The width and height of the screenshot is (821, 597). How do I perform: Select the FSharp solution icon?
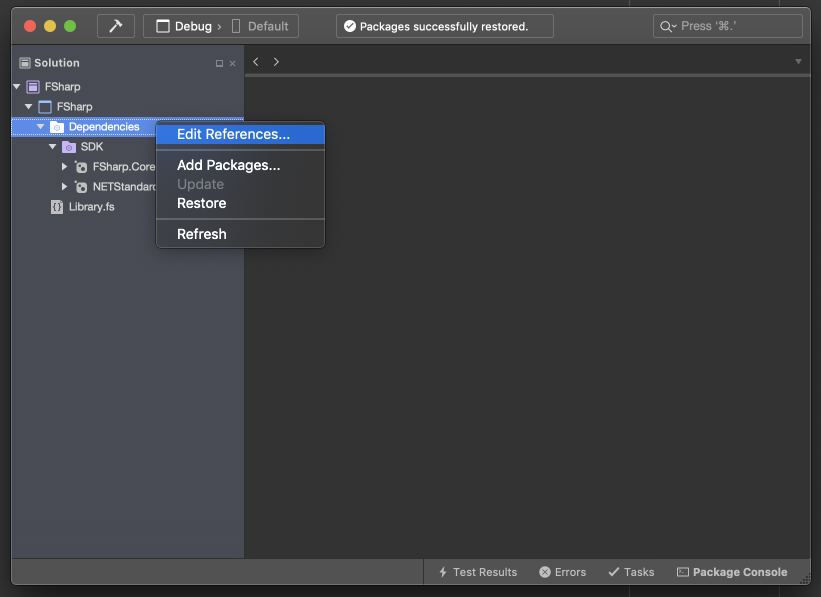(33, 87)
